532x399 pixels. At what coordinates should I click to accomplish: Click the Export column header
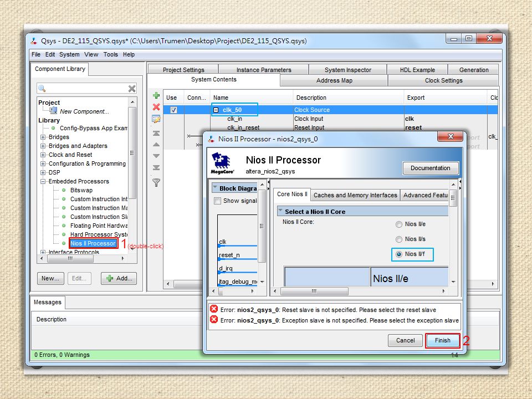(x=416, y=98)
